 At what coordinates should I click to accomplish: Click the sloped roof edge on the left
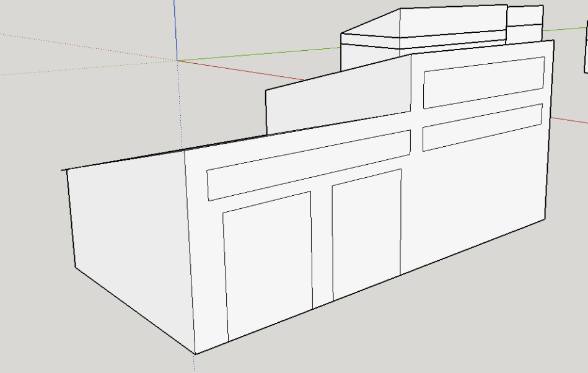tap(124, 159)
